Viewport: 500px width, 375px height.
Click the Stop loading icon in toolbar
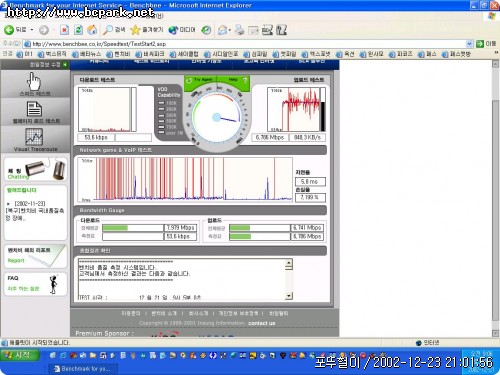[x=64, y=30]
